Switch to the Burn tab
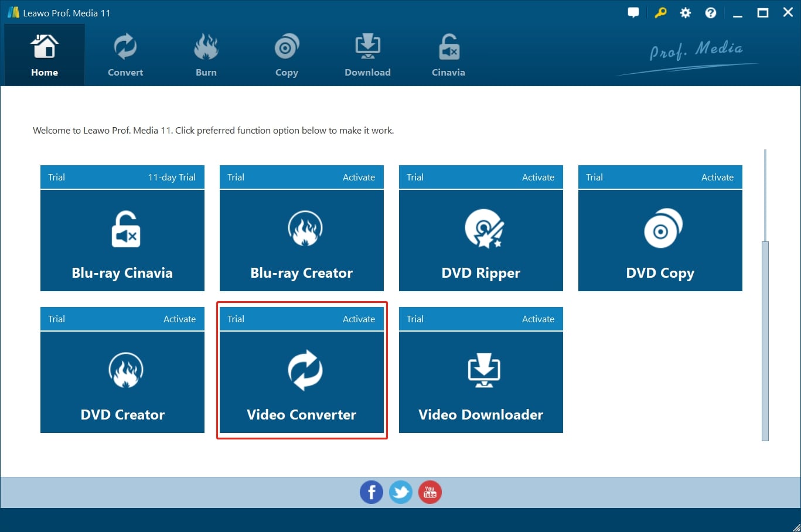This screenshot has width=801, height=532. pyautogui.click(x=206, y=54)
